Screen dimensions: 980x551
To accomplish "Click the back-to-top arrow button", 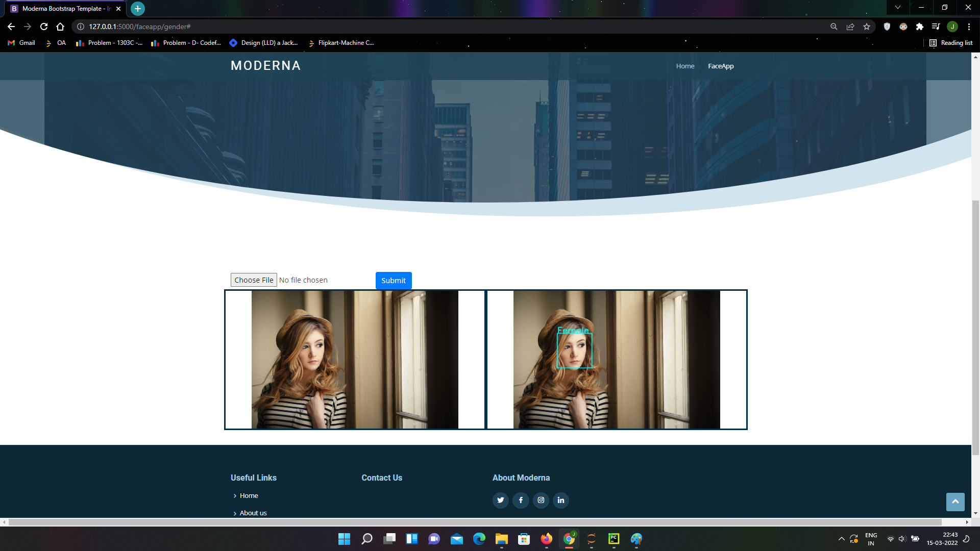I will [955, 502].
